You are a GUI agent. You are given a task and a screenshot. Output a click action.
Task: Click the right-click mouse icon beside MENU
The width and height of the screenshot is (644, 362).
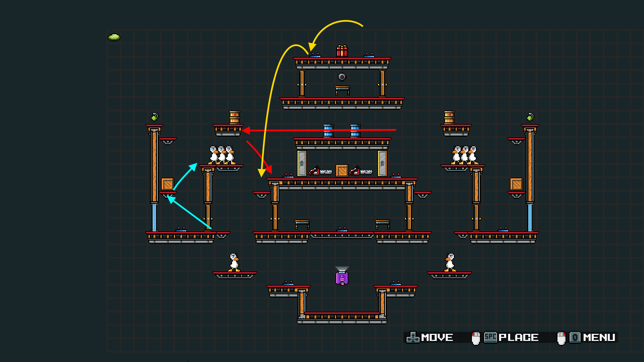(561, 338)
